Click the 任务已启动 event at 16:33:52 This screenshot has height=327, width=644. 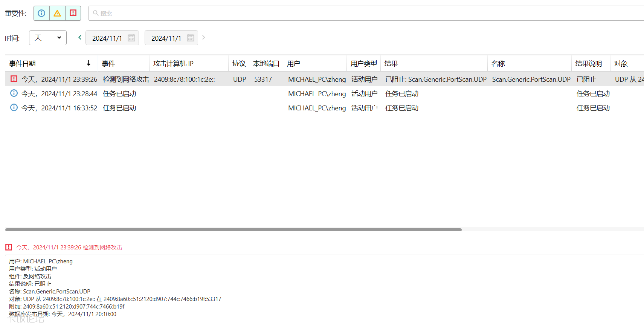point(119,108)
